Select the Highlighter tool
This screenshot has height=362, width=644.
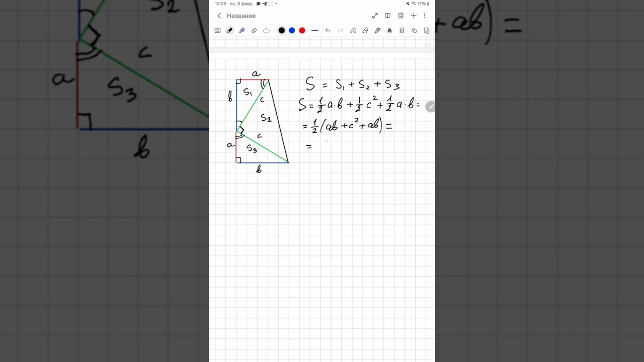point(242,31)
